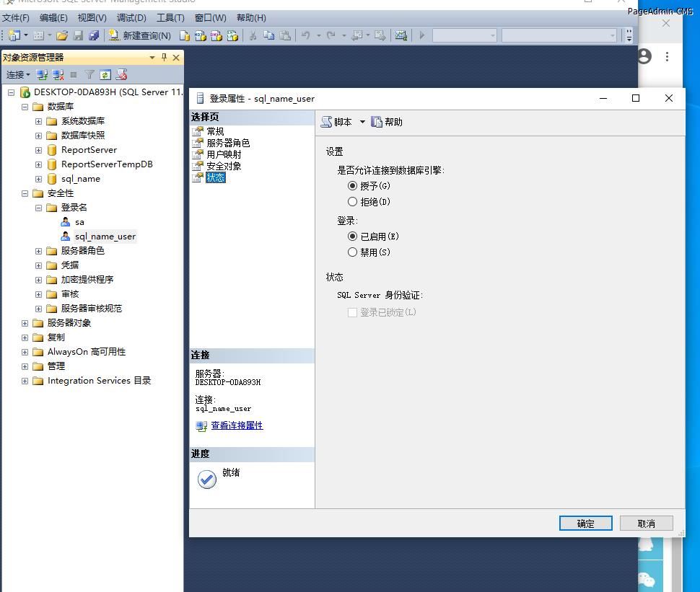Click the Start debugging play icon
This screenshot has height=592, width=700.
[x=422, y=35]
